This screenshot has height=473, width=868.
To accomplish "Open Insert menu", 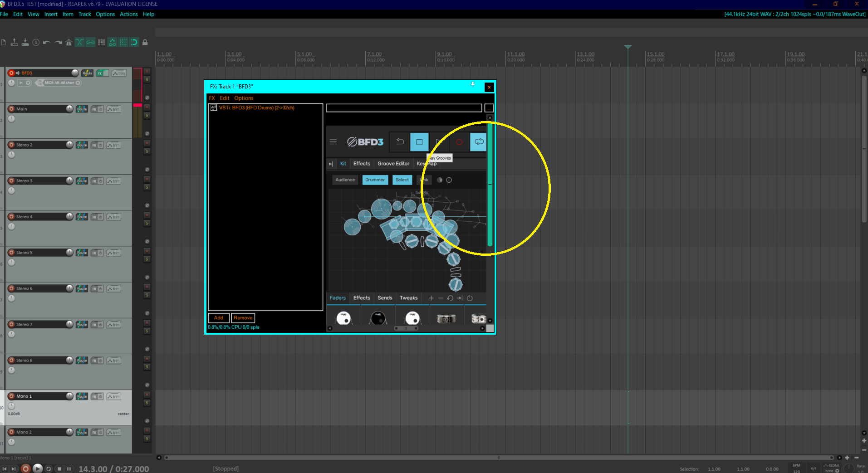I will [x=51, y=14].
